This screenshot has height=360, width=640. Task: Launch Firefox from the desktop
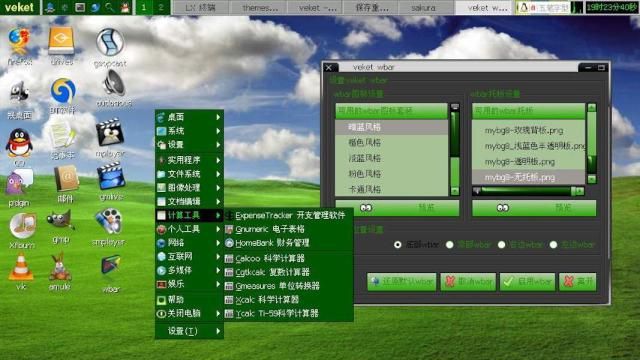tap(19, 42)
